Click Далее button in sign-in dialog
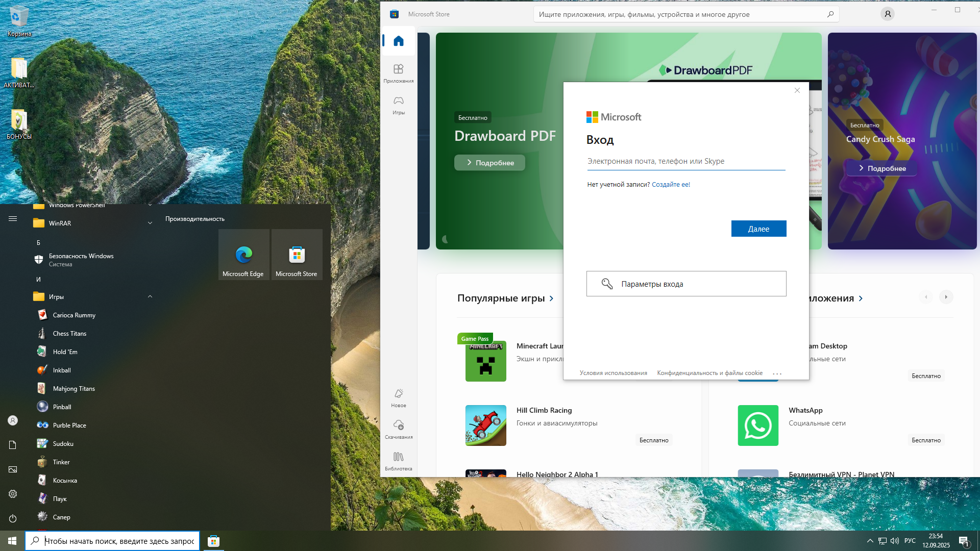The image size is (980, 551). tap(758, 229)
